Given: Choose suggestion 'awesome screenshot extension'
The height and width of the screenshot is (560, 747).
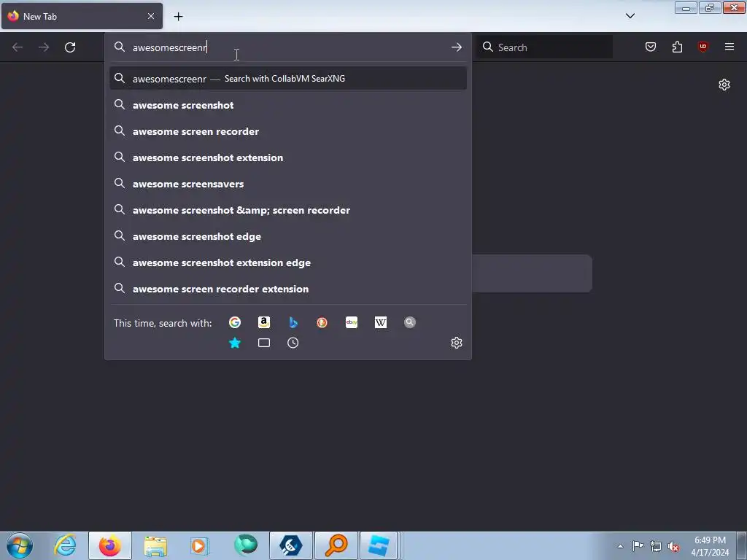Looking at the screenshot, I should click(x=287, y=157).
